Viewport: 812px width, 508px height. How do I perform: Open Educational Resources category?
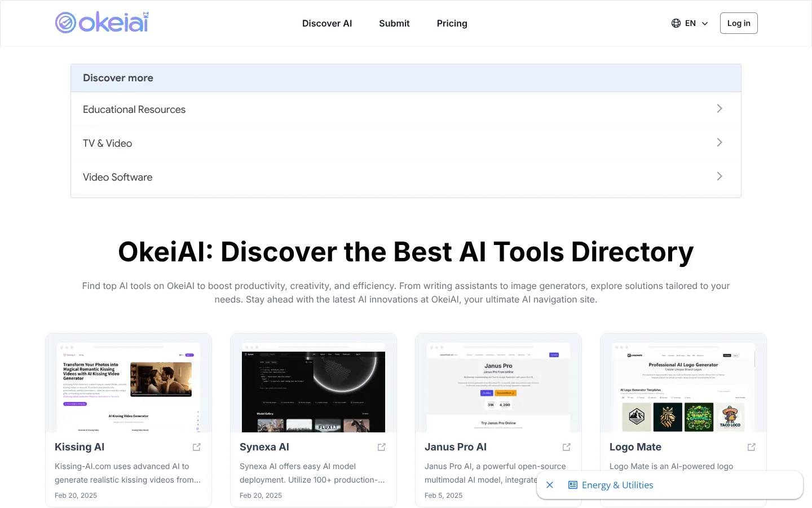[406, 110]
